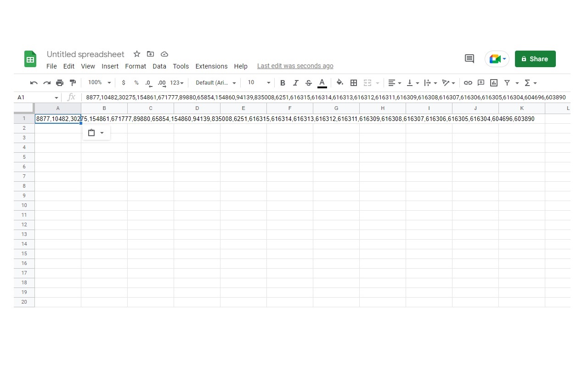Insert a comment from the toolbar
The height and width of the screenshot is (368, 588).
click(x=481, y=83)
